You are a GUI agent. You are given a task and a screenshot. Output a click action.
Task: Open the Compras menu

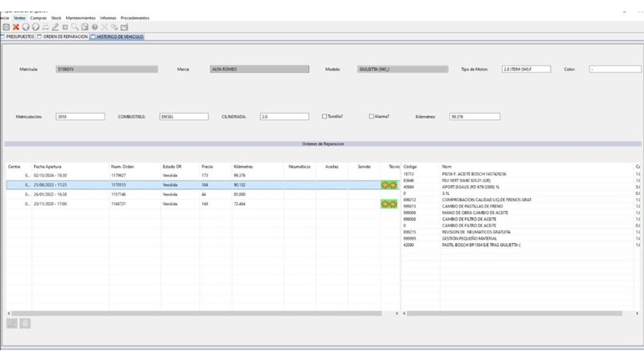(x=38, y=18)
